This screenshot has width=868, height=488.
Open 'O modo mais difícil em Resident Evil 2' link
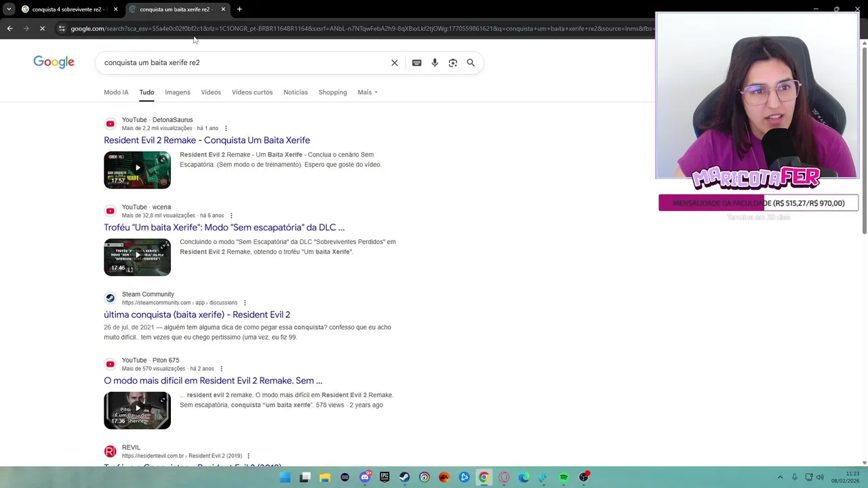point(213,381)
